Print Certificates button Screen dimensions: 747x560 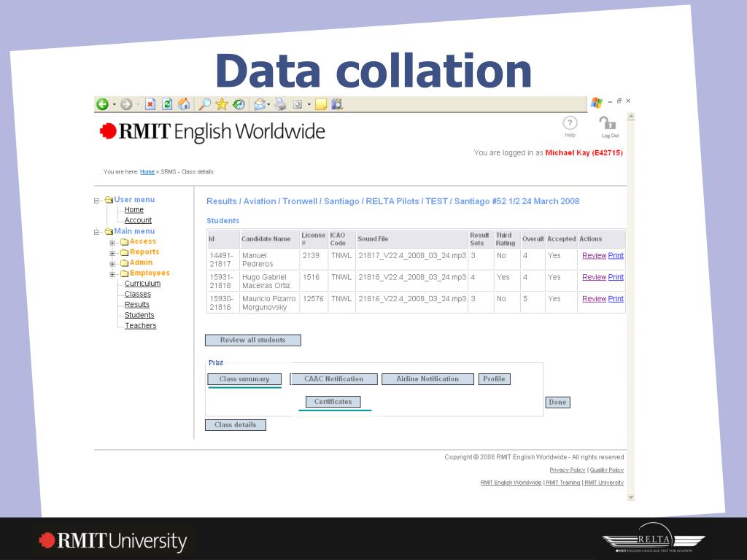pos(333,402)
